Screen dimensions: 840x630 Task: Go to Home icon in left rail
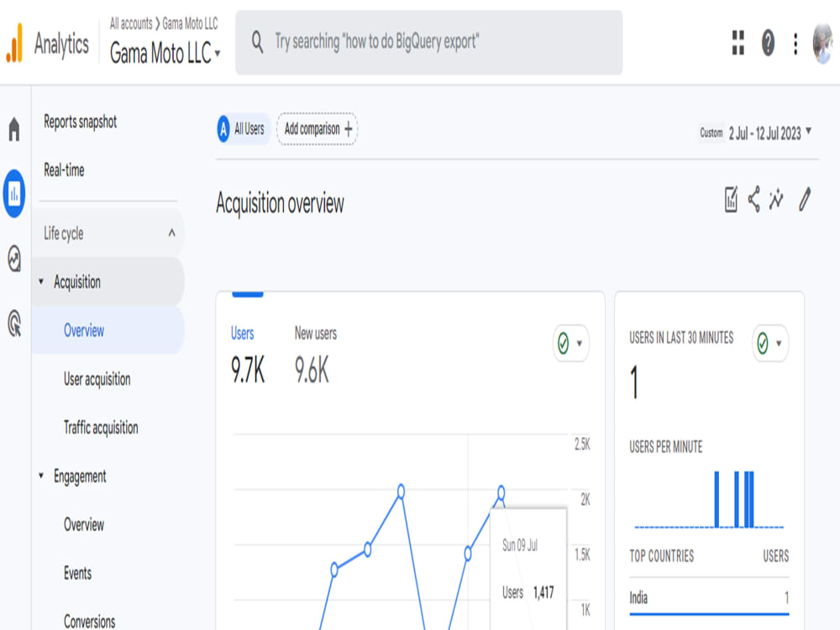coord(14,129)
